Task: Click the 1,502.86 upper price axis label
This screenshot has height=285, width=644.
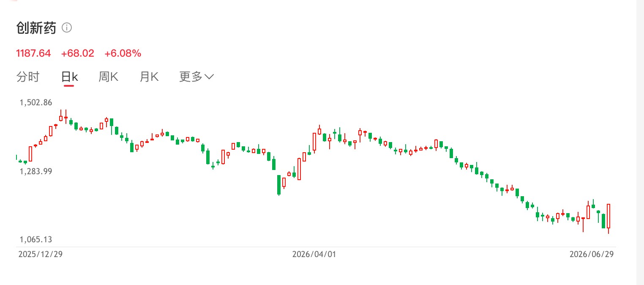Action: click(36, 102)
